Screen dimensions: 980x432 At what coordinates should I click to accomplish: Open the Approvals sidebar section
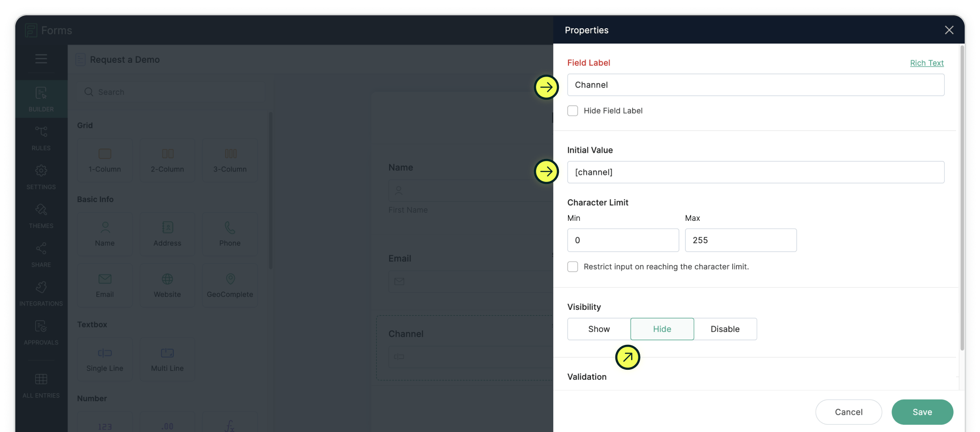click(x=41, y=332)
